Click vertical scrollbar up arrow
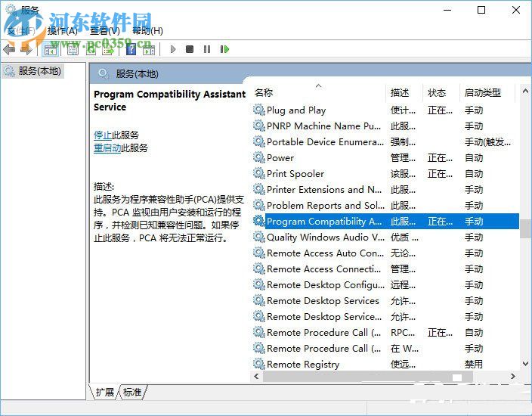The height and width of the screenshot is (416, 532). pos(525,91)
